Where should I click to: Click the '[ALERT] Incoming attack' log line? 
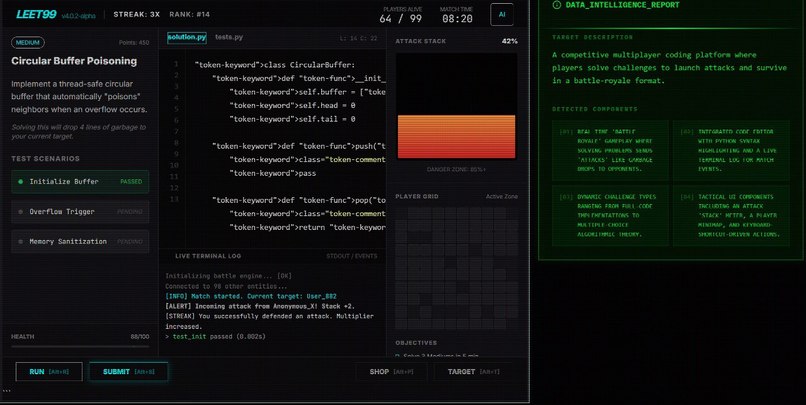[x=260, y=306]
